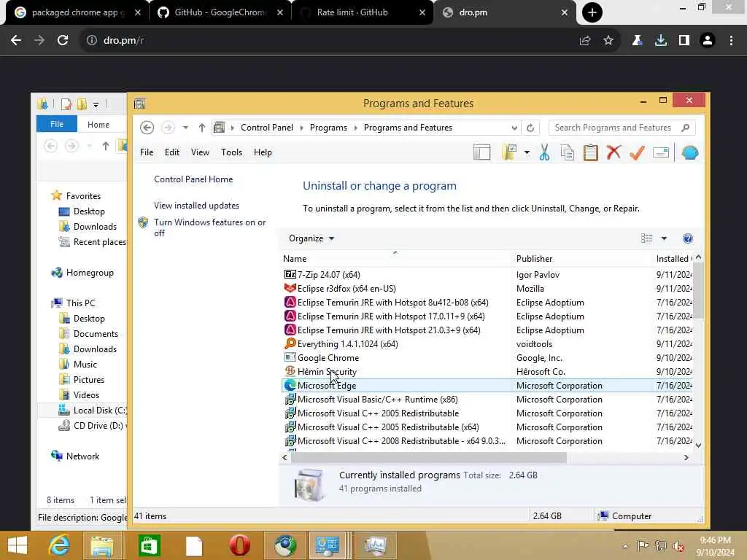Select Network in Explorer sidebar
Viewport: 747px width, 560px height.
pos(82,456)
